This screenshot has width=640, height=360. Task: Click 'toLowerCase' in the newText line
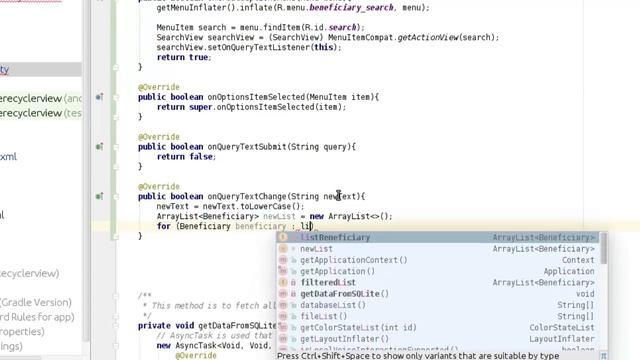pos(266,207)
